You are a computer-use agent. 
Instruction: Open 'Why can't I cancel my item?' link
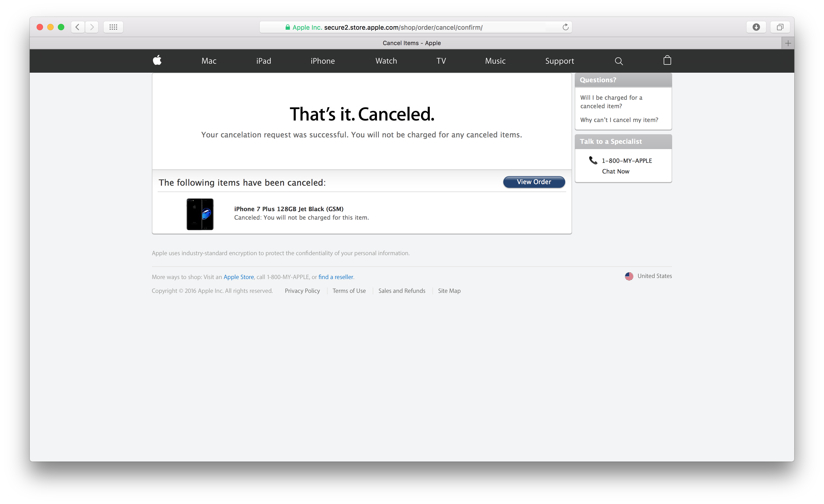click(x=619, y=120)
